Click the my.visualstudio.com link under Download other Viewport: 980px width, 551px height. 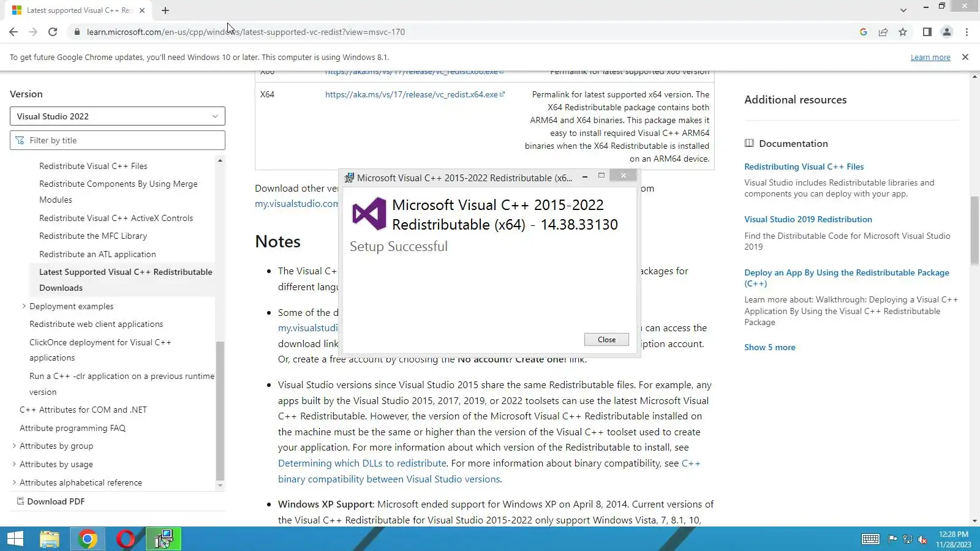click(296, 204)
